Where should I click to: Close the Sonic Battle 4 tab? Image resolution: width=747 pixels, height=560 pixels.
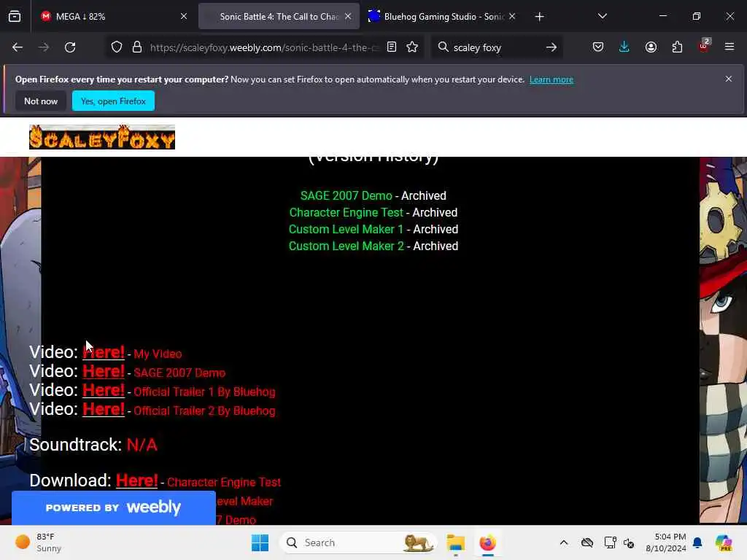[x=348, y=17]
